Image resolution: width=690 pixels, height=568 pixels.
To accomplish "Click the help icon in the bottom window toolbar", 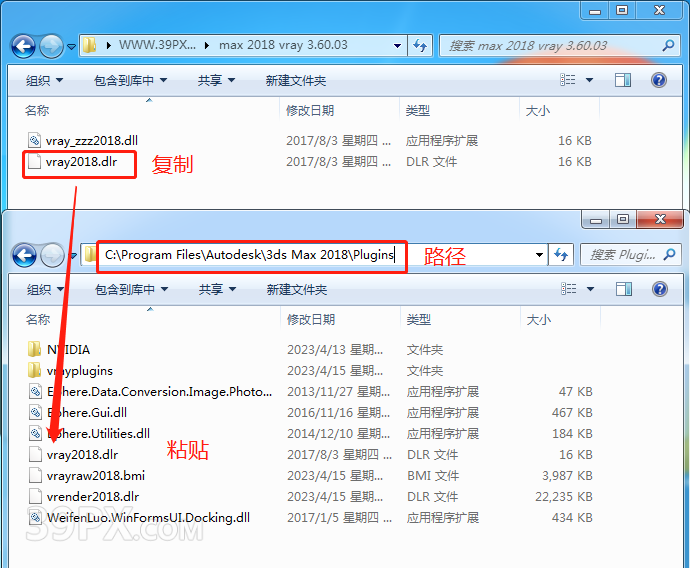I will 660,289.
